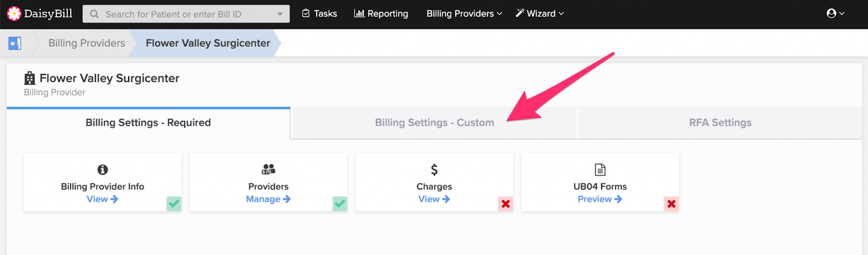The height and width of the screenshot is (255, 868).
Task: Click the Providers people group icon
Action: coord(269,169)
